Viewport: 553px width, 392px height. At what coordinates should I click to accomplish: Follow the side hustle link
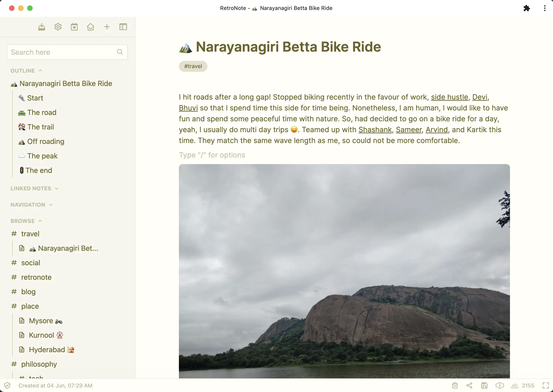[450, 97]
